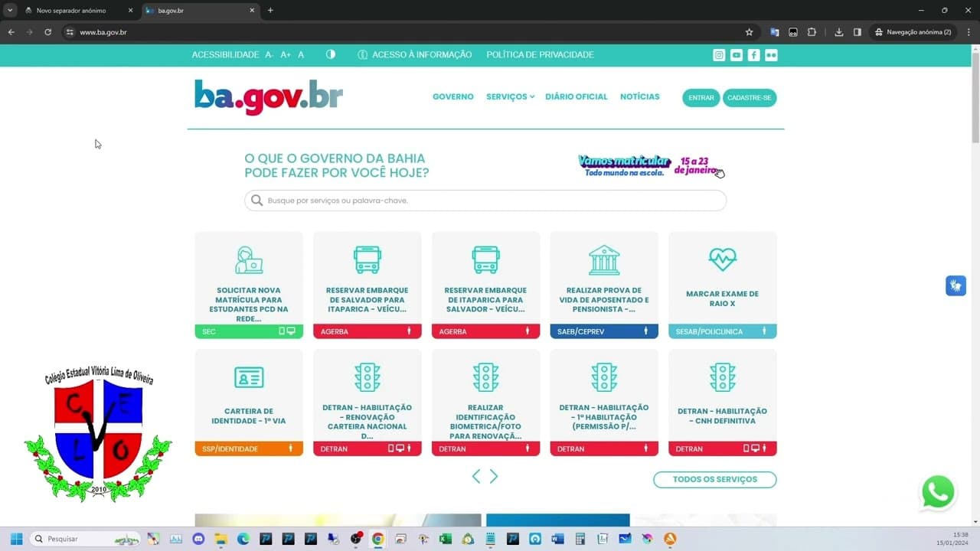Open the Diário Oficial menu item
Image resolution: width=980 pixels, height=551 pixels.
tap(577, 97)
